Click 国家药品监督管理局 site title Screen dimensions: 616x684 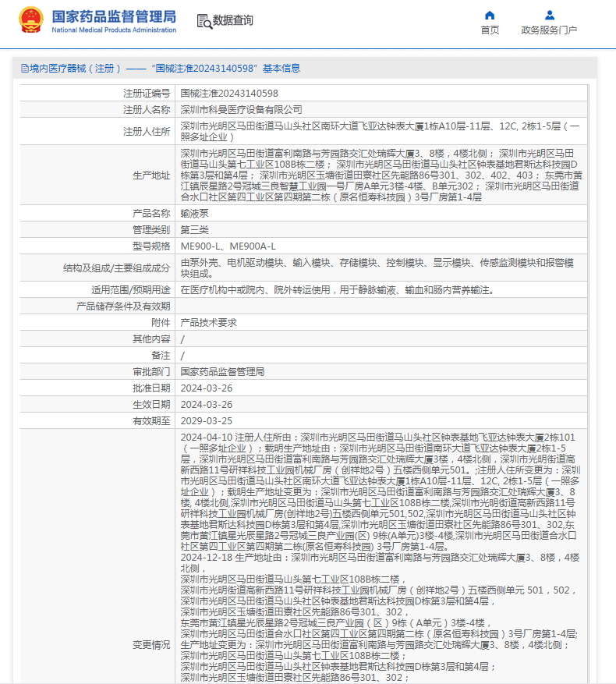pyautogui.click(x=114, y=16)
